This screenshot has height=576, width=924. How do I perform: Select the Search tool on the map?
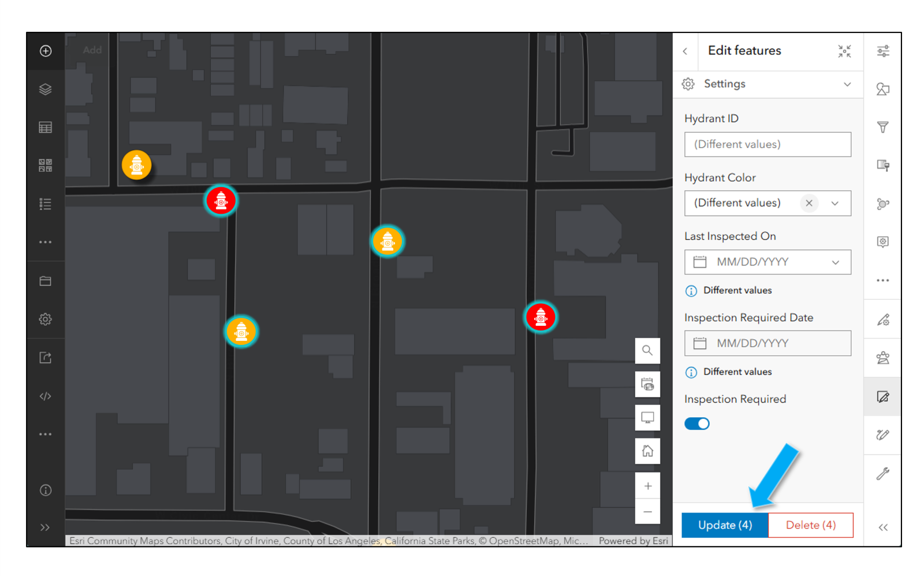pos(647,351)
